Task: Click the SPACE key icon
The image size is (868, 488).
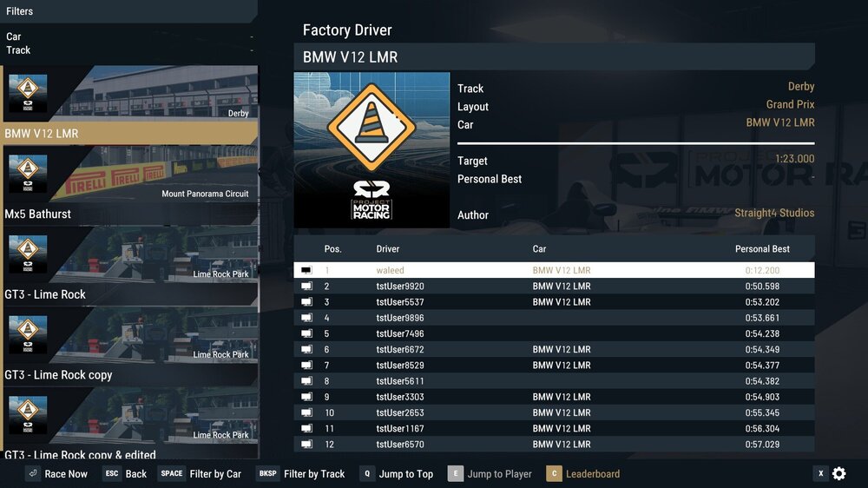Action: point(172,473)
